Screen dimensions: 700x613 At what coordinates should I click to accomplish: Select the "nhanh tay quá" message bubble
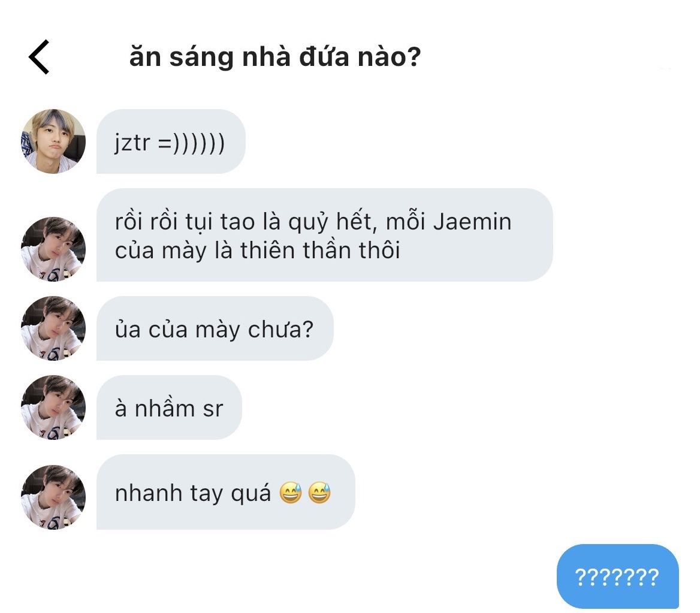pyautogui.click(x=225, y=493)
